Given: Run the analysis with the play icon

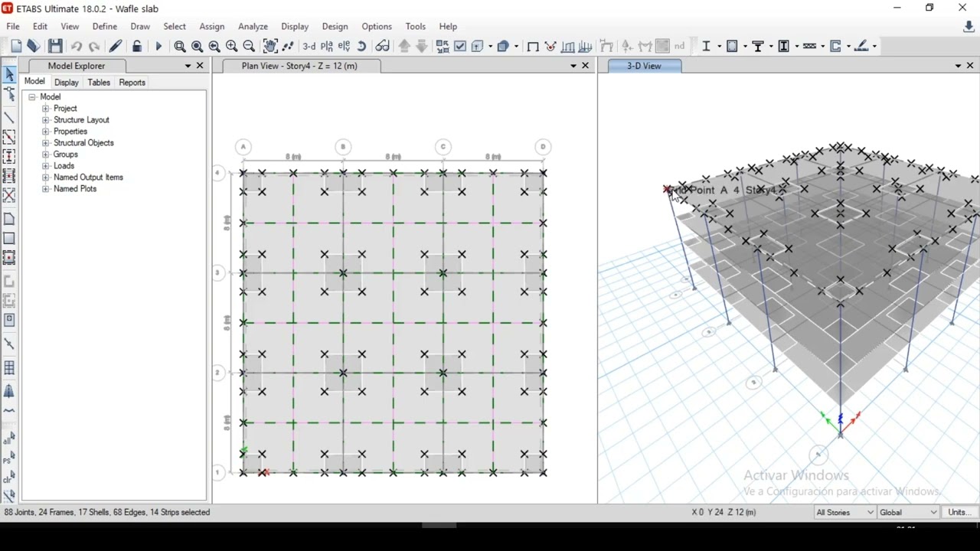Looking at the screenshot, I should click(x=158, y=46).
